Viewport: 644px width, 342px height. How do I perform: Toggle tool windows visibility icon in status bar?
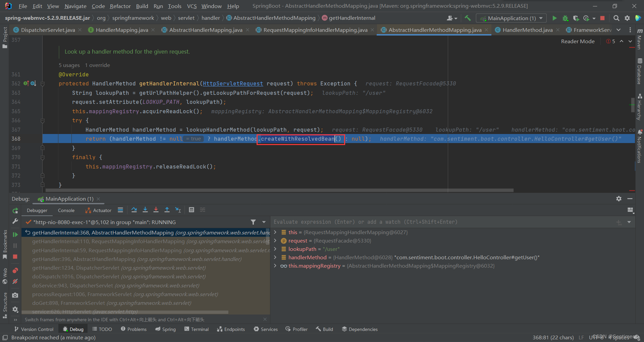click(x=5, y=337)
